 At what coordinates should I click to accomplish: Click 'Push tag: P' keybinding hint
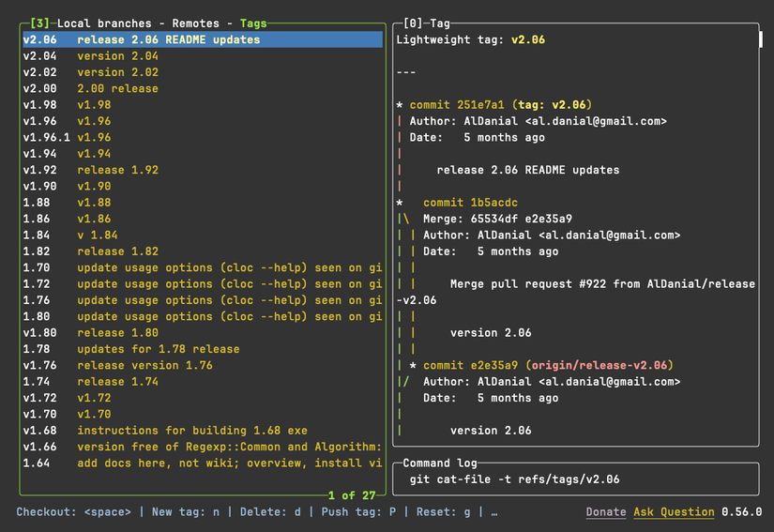(358, 512)
